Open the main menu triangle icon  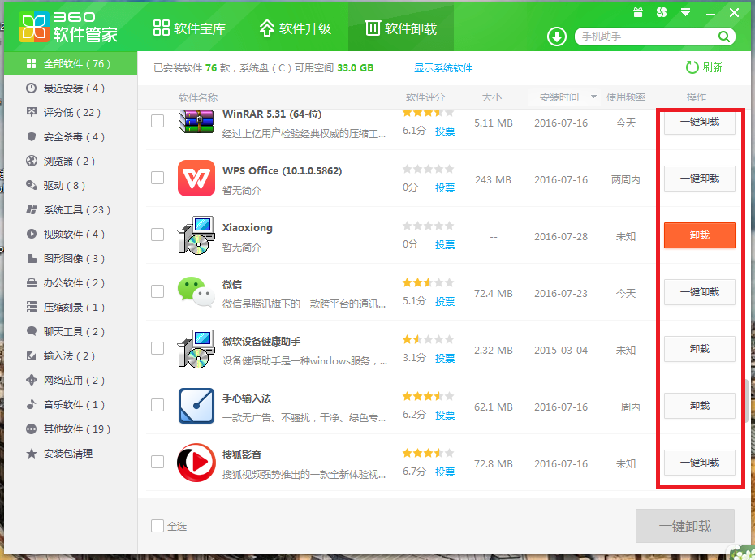686,12
